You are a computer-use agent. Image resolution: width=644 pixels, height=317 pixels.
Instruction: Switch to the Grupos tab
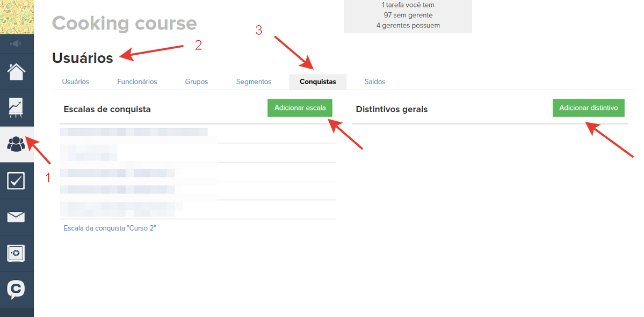point(197,82)
